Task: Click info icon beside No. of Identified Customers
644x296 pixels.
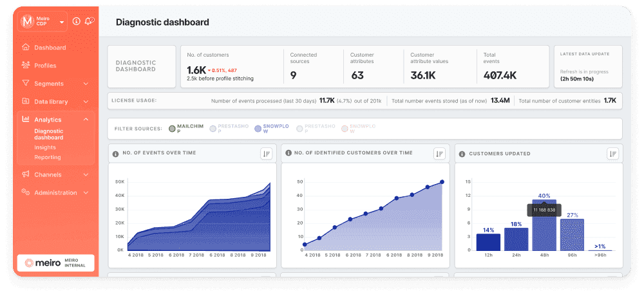Action: (x=288, y=154)
